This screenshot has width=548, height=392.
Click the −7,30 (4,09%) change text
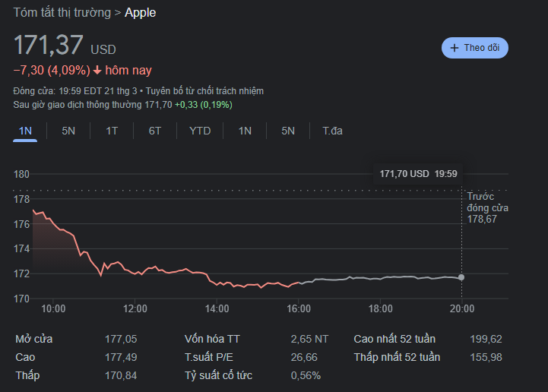coord(52,70)
